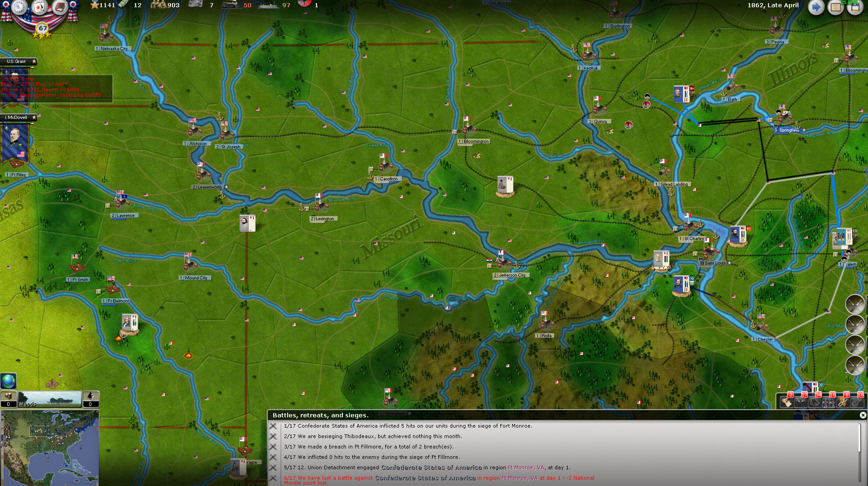The height and width of the screenshot is (486, 868).
Task: Click the blue arrow end turn button
Action: pos(816,7)
